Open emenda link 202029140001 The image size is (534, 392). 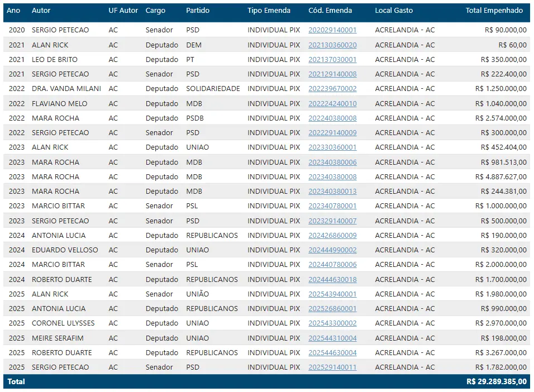click(x=332, y=30)
